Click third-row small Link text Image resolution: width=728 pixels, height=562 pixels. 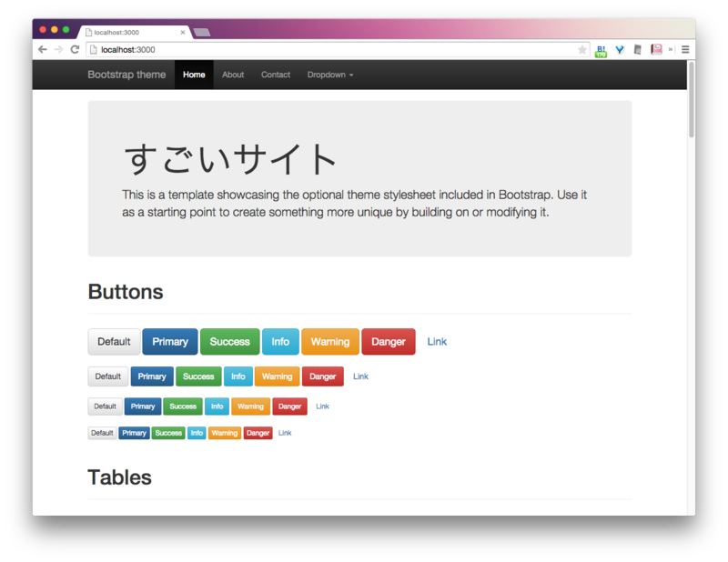(323, 406)
